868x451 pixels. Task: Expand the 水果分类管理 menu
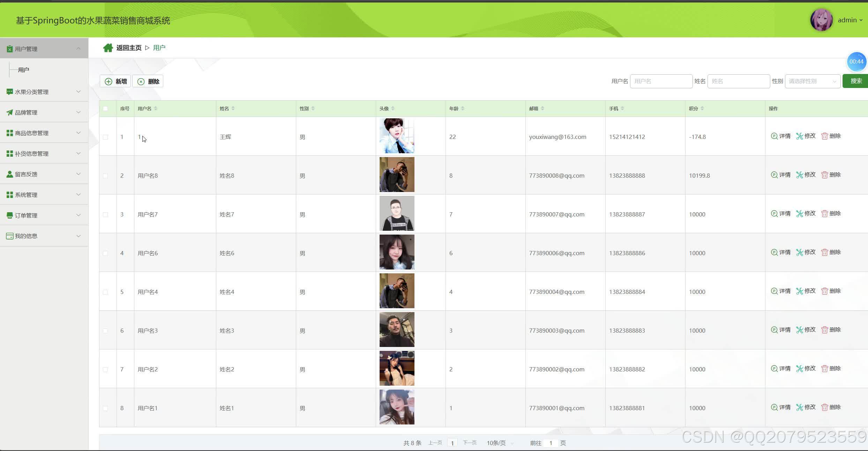44,92
